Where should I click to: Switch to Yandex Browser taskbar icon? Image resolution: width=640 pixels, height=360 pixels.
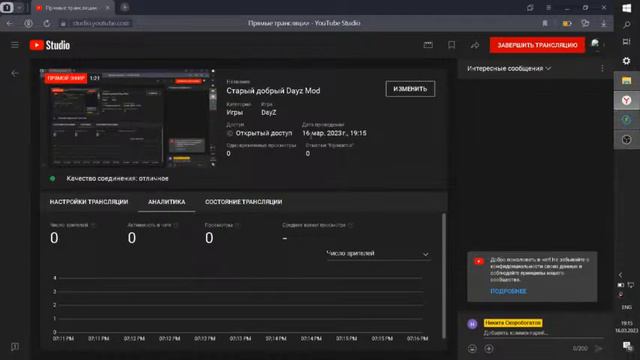(627, 100)
